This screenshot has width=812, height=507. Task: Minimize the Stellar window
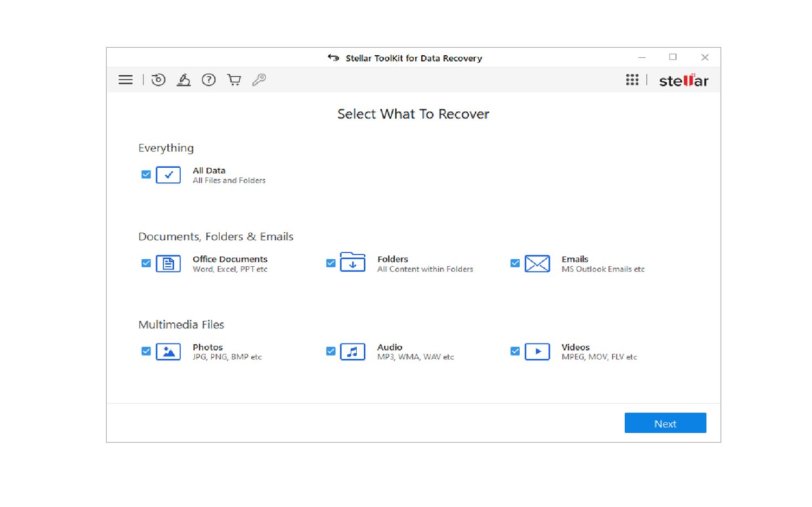(x=642, y=57)
